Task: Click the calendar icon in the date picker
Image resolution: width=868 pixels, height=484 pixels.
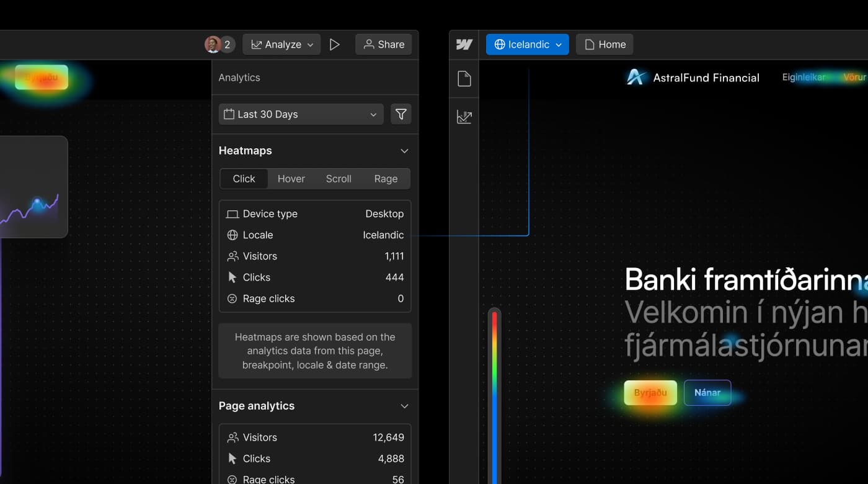Action: pos(230,114)
